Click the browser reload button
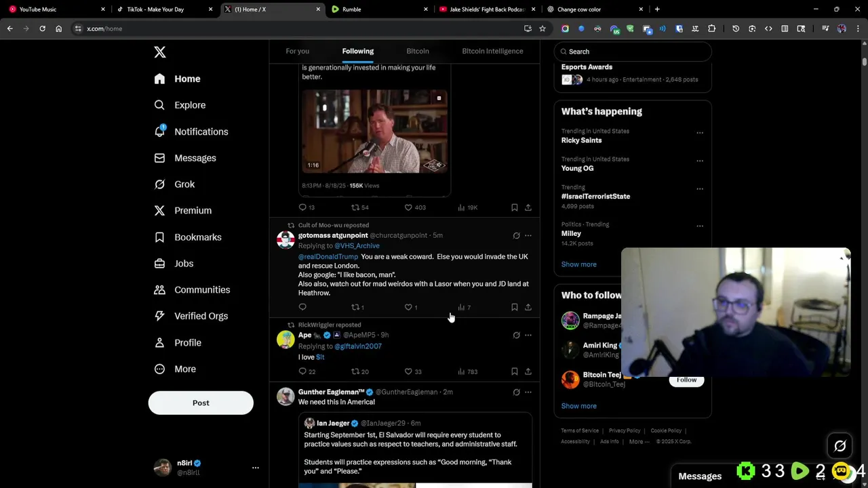This screenshot has width=868, height=488. (x=42, y=28)
